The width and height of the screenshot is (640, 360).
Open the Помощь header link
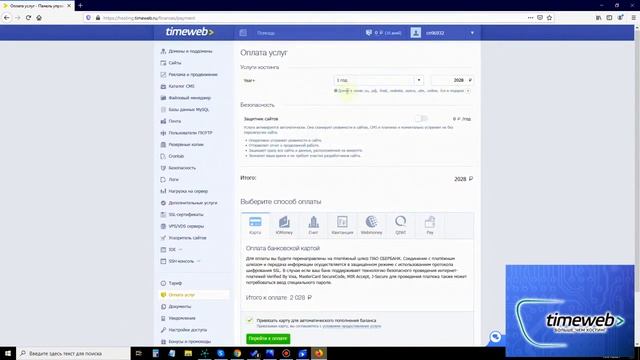coord(266,33)
